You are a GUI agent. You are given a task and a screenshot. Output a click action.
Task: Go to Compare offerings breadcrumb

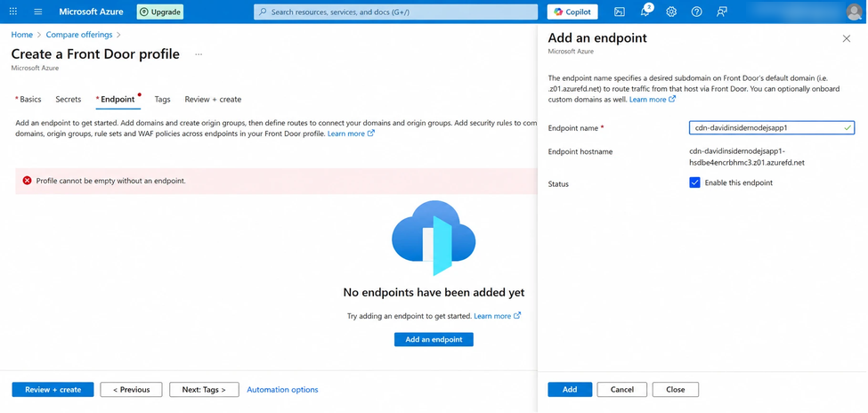coord(79,35)
